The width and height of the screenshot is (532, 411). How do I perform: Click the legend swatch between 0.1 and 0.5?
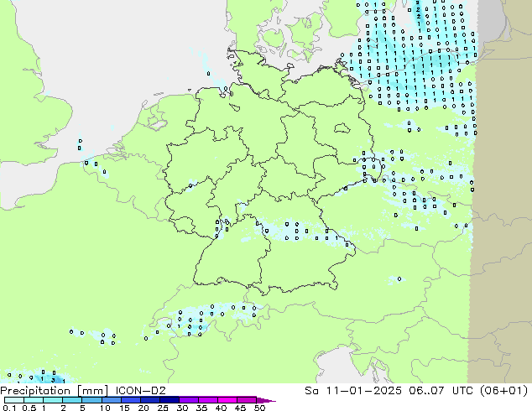point(14,400)
